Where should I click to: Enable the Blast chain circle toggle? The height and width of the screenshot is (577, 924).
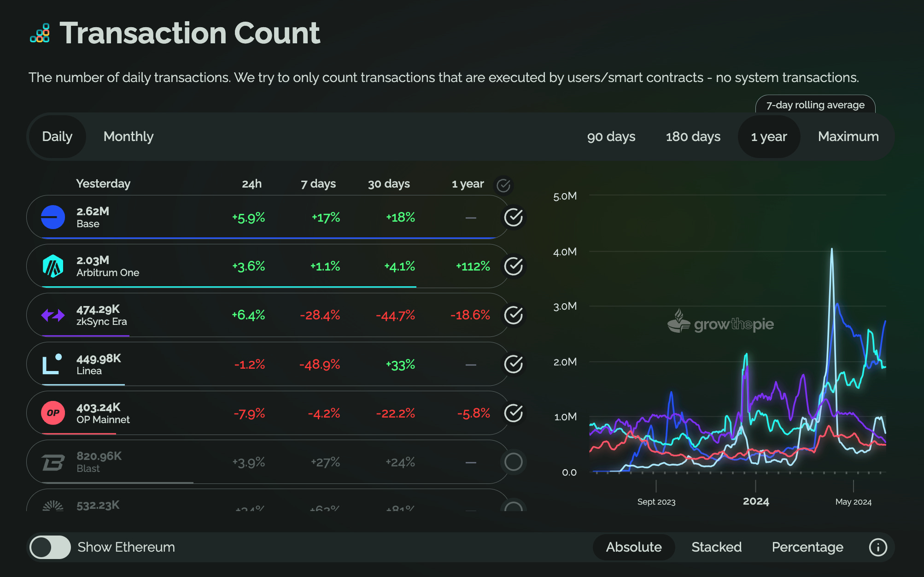[x=513, y=462]
